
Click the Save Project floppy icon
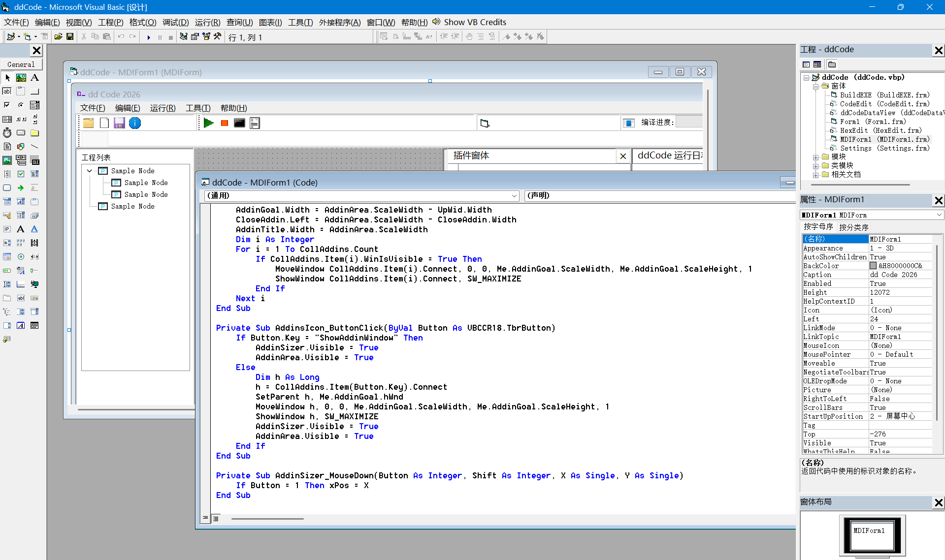click(x=70, y=37)
